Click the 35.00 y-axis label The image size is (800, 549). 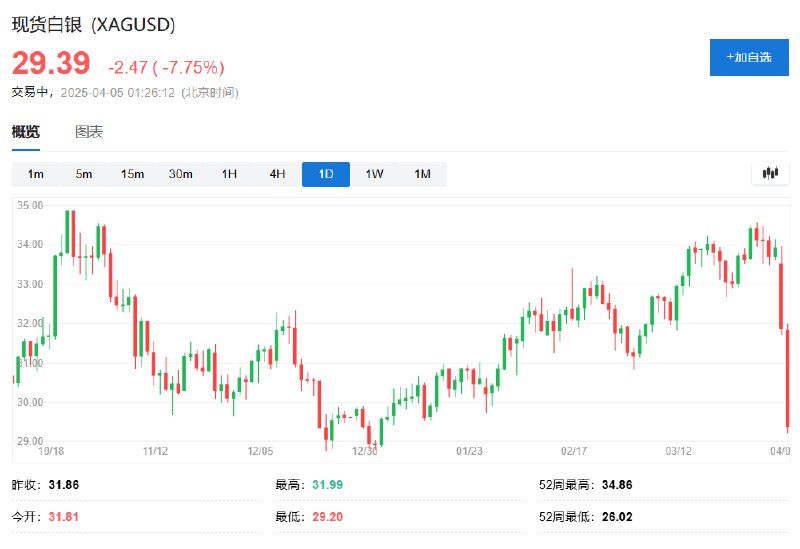tap(30, 205)
